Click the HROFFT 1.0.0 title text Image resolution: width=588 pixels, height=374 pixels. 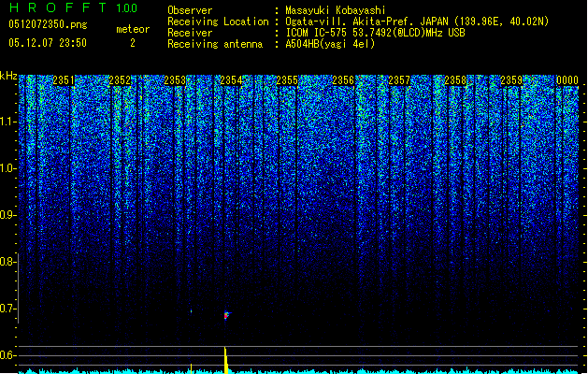pos(74,7)
